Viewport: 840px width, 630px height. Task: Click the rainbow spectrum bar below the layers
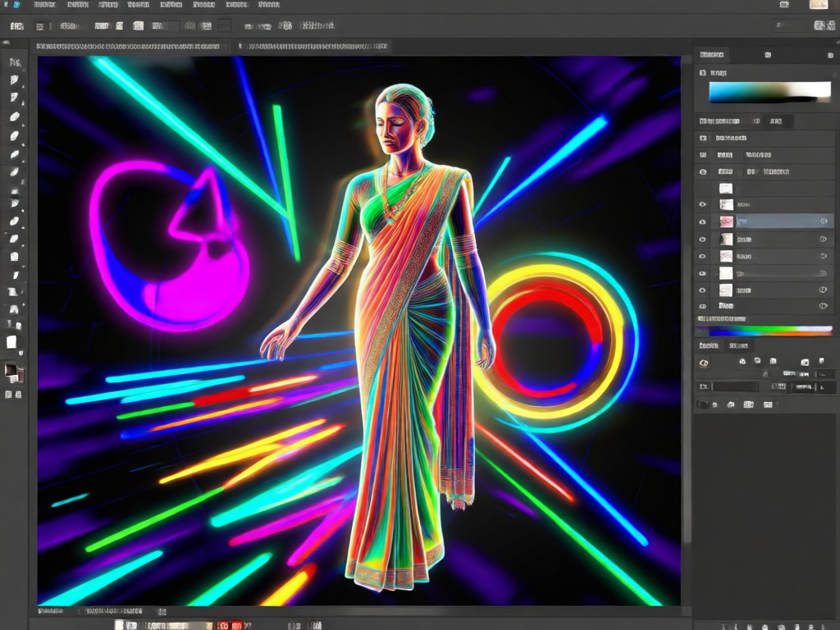[765, 331]
